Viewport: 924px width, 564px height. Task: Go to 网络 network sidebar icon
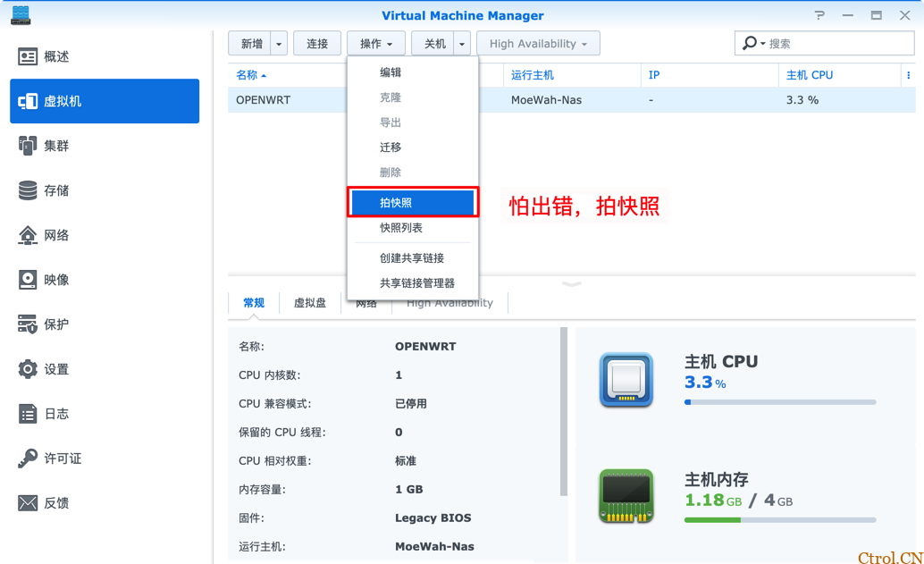(28, 235)
